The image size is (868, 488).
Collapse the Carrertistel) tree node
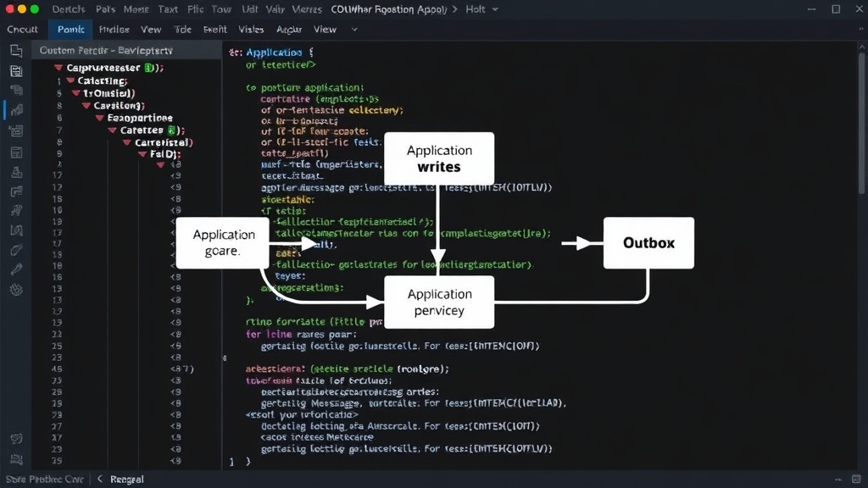coord(127,142)
